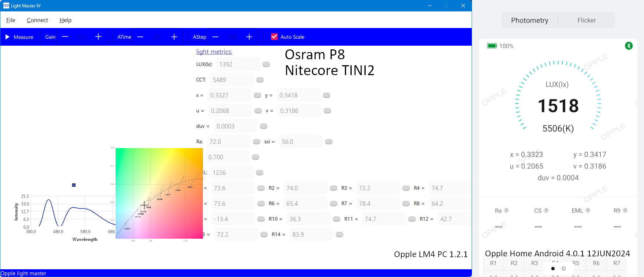Open the File menu
644x277 pixels.
11,20
